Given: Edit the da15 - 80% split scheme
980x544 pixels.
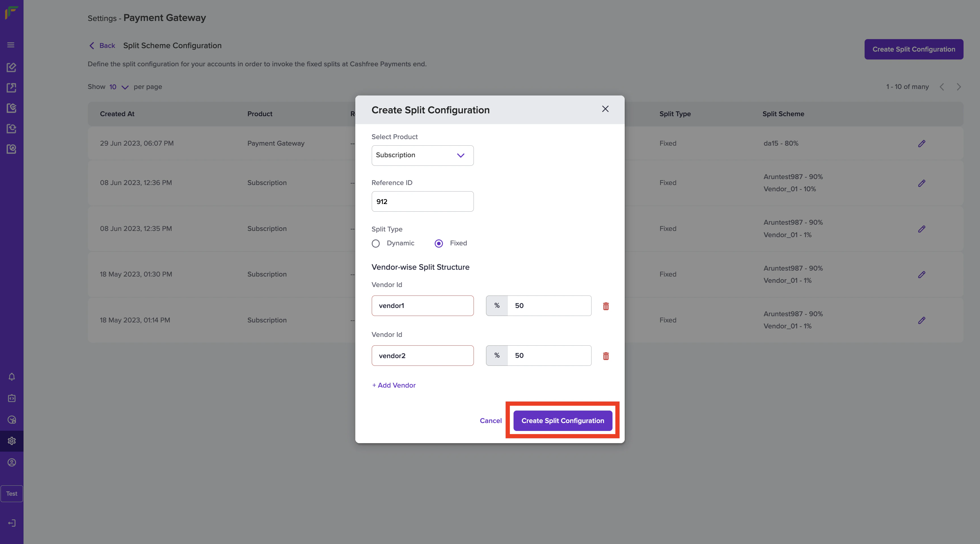Looking at the screenshot, I should click(x=921, y=144).
